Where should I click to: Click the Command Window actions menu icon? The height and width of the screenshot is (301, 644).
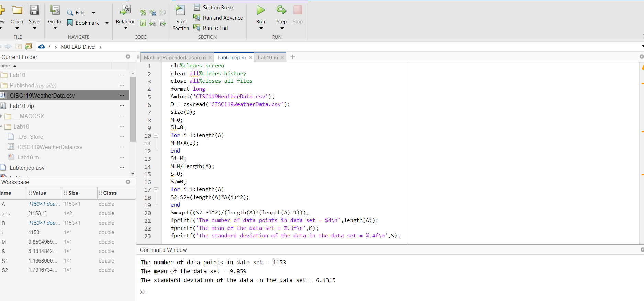click(x=642, y=250)
